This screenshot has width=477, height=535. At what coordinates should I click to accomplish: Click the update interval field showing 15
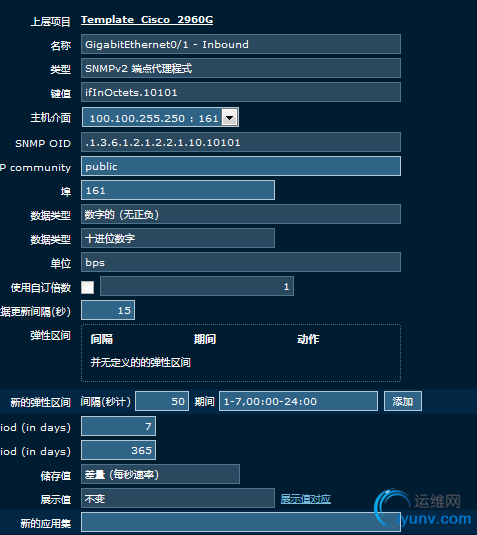(x=108, y=310)
